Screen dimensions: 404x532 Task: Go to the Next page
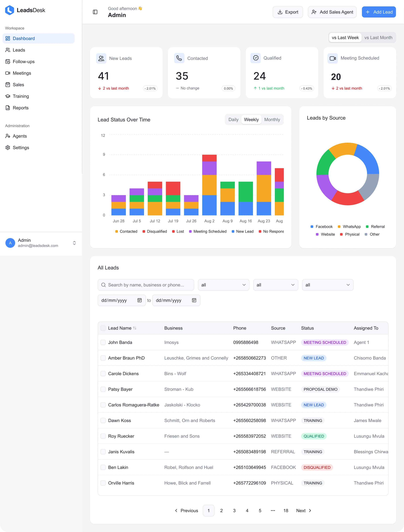click(304, 511)
